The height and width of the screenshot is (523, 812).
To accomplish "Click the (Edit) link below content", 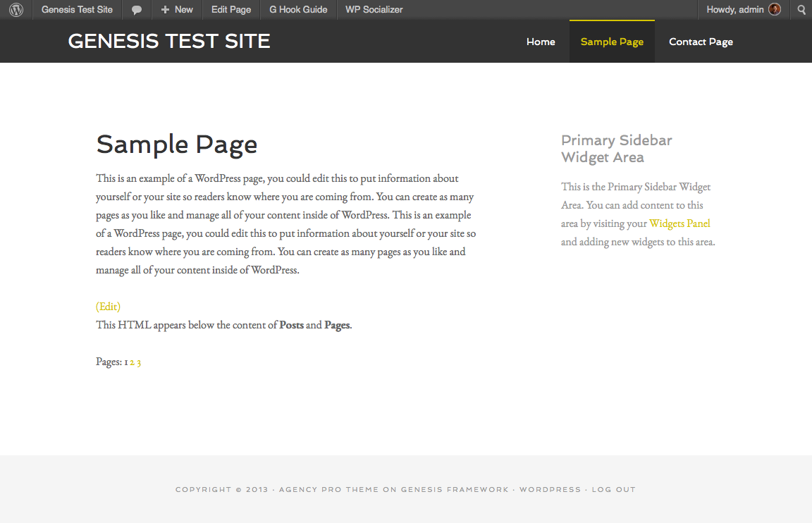I will (108, 307).
